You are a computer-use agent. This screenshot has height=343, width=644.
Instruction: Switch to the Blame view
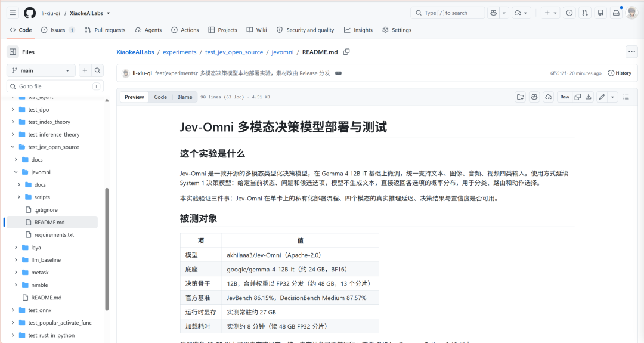(185, 97)
